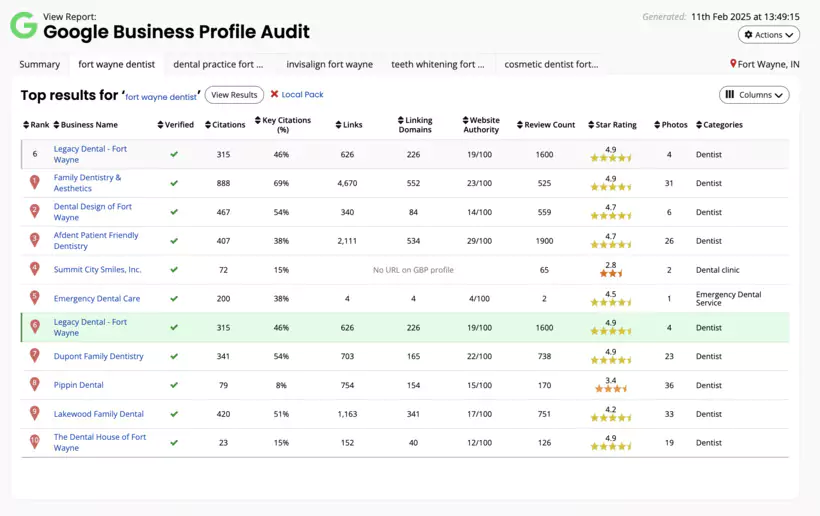820x516 pixels.
Task: Sort table by Verified column
Action: (x=176, y=124)
